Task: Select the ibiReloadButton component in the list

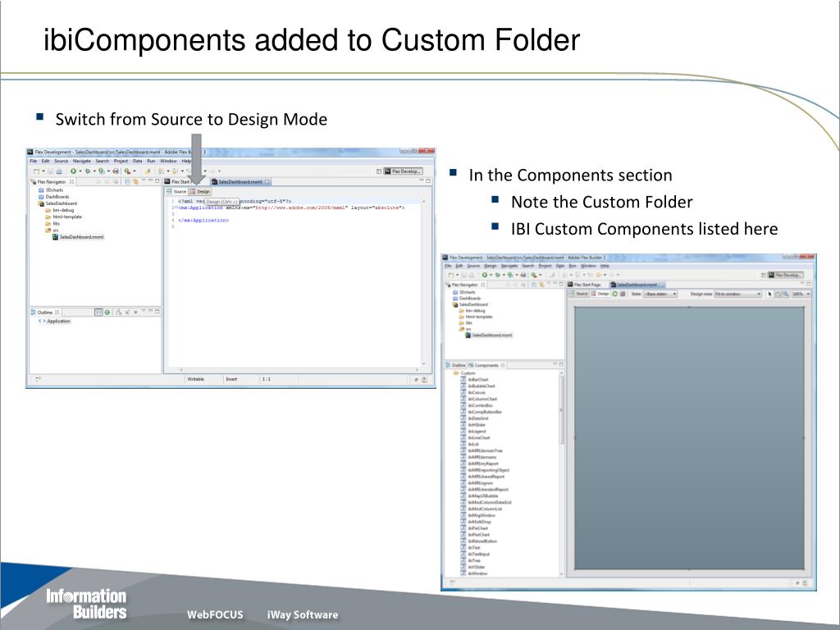Action: (478, 541)
